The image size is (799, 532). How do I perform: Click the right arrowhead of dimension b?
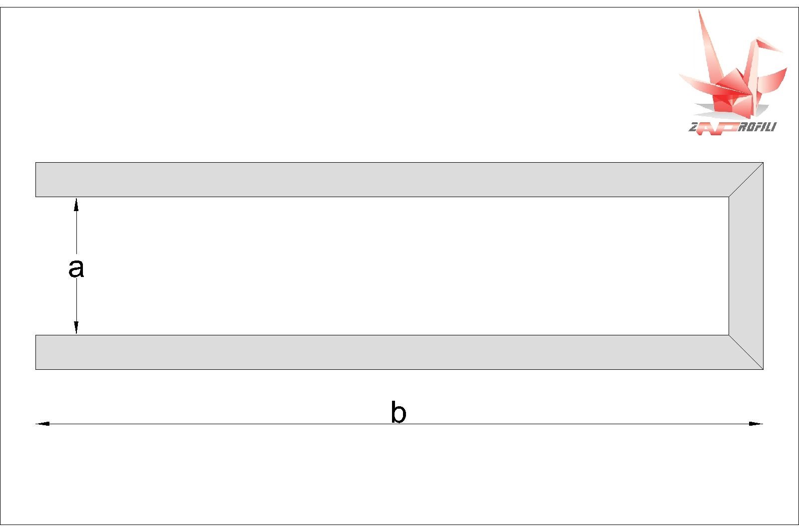(756, 424)
